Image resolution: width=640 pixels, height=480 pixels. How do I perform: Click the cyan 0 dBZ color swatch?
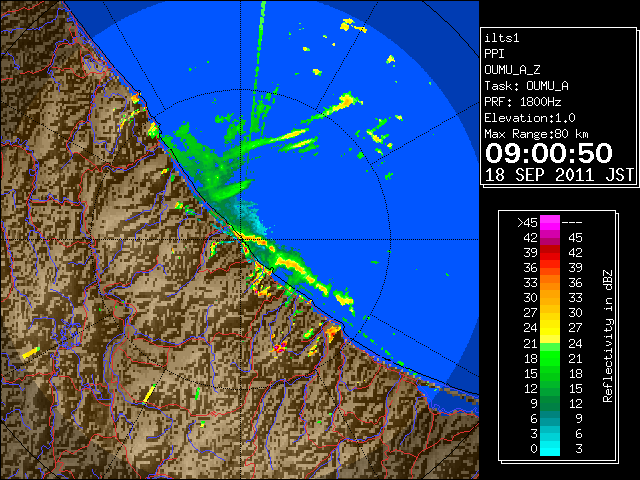point(550,448)
